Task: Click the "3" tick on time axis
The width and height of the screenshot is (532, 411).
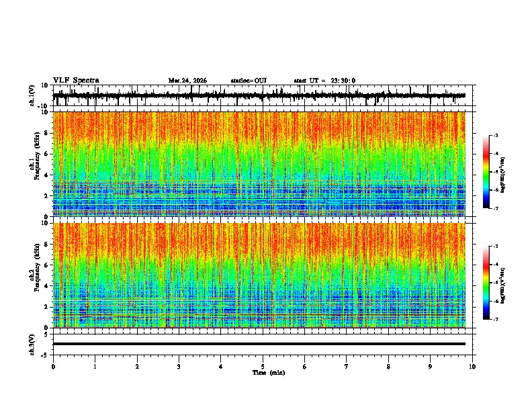Action: point(179,367)
